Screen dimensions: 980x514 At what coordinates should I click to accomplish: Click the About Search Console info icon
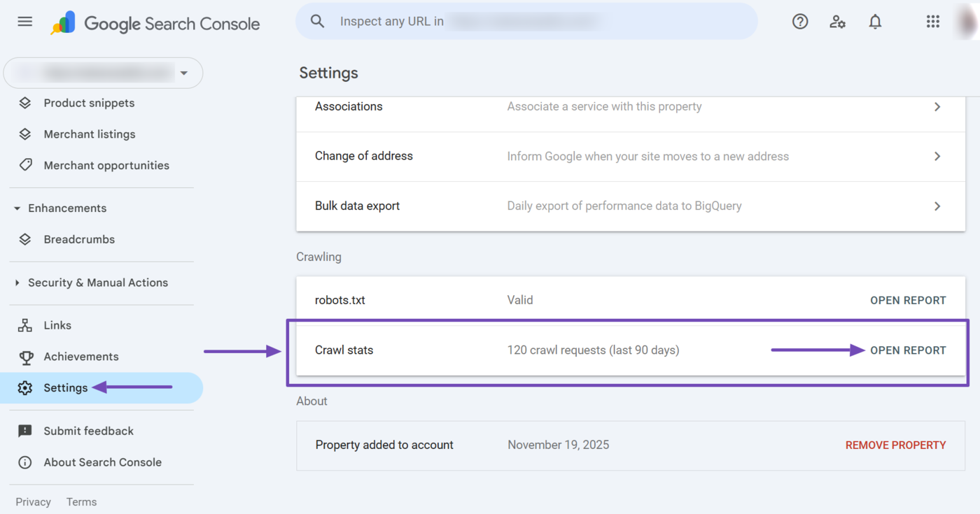[x=25, y=462]
